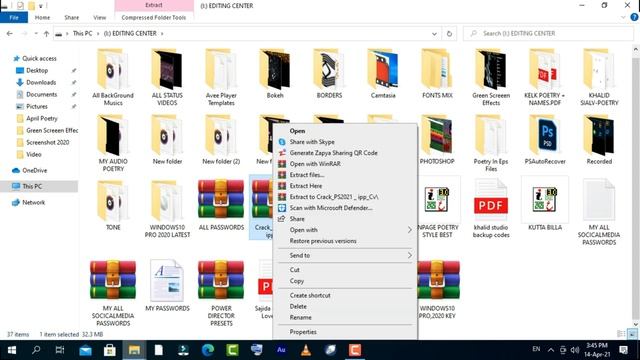Open the ALL STATUS VIDEOS folder
640x360 pixels.
[x=167, y=77]
